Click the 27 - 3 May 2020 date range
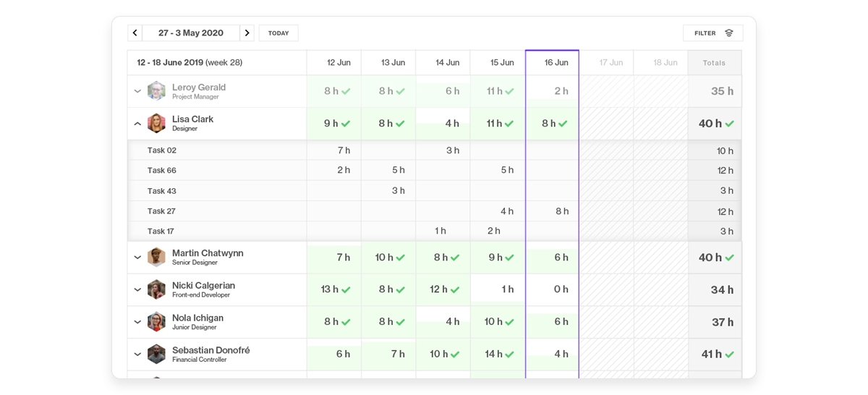 191,33
